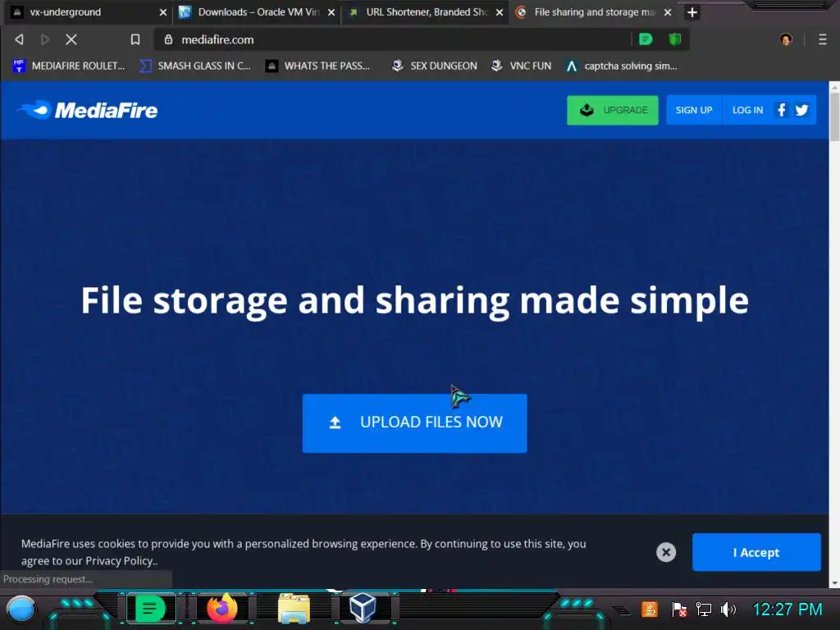Open the user profile avatar
The height and width of the screenshot is (630, 840).
click(x=786, y=39)
